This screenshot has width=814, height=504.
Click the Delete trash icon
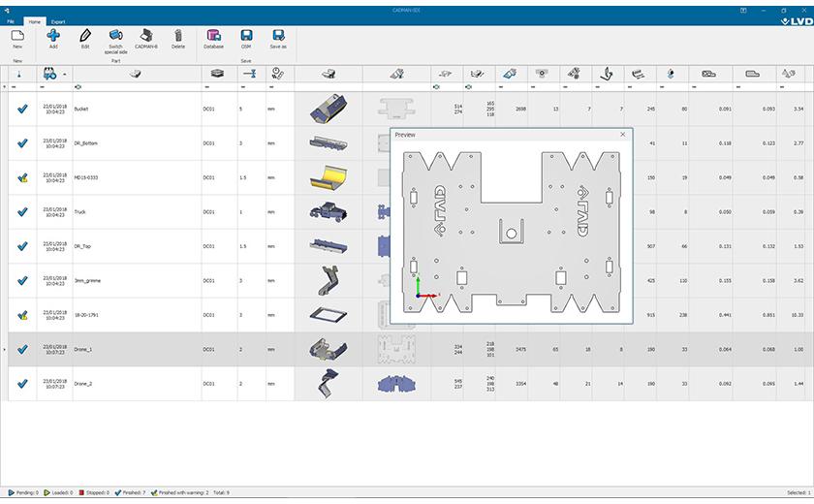tap(178, 36)
